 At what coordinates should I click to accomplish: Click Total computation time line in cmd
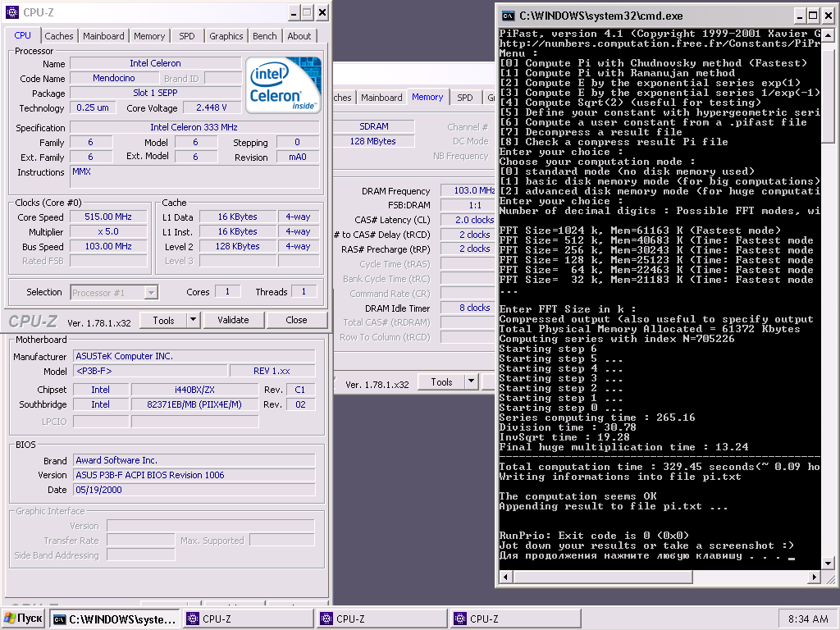click(x=659, y=467)
